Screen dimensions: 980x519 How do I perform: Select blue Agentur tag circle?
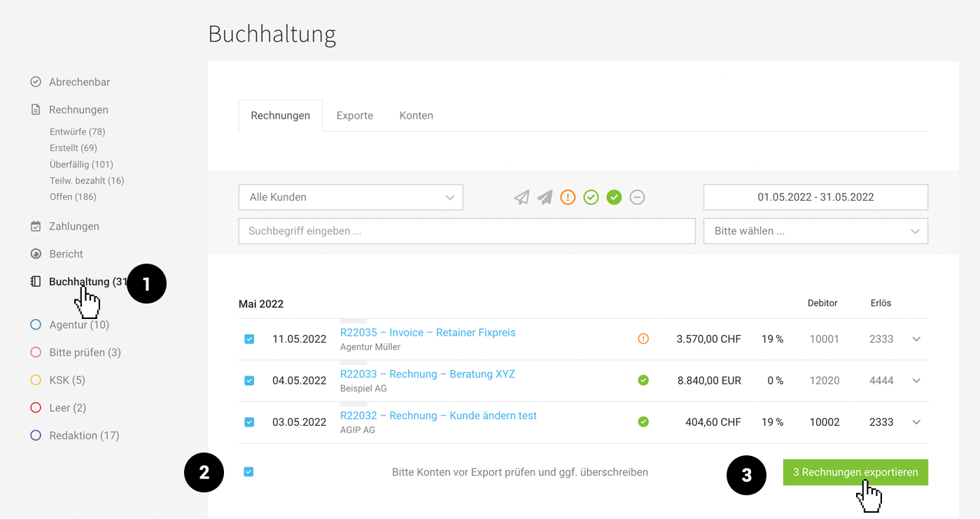click(x=36, y=325)
